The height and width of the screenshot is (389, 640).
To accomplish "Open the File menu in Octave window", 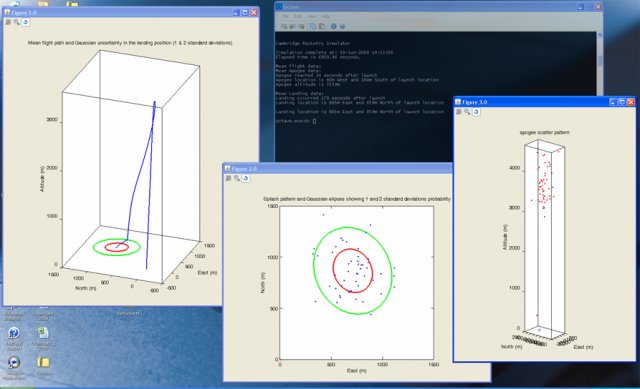I will [x=285, y=17].
